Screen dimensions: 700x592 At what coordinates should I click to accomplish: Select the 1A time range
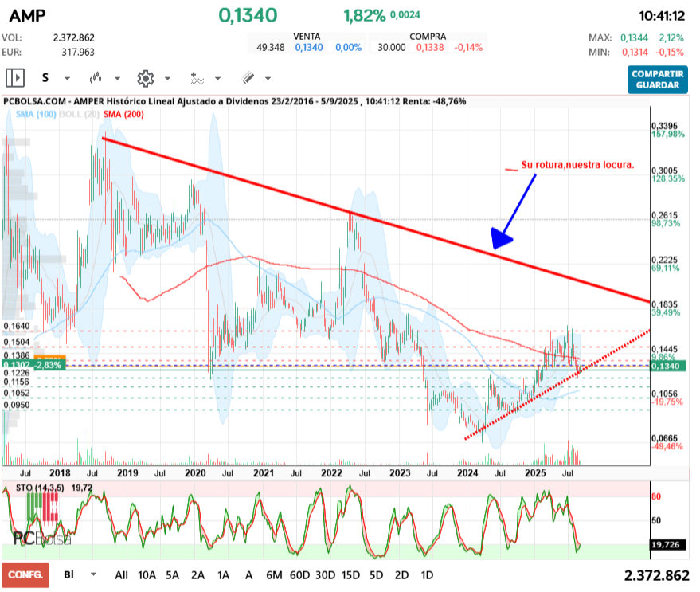[x=223, y=575]
